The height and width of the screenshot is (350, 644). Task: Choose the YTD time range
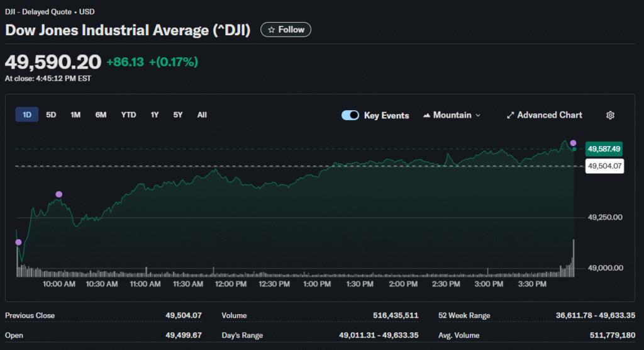point(128,115)
